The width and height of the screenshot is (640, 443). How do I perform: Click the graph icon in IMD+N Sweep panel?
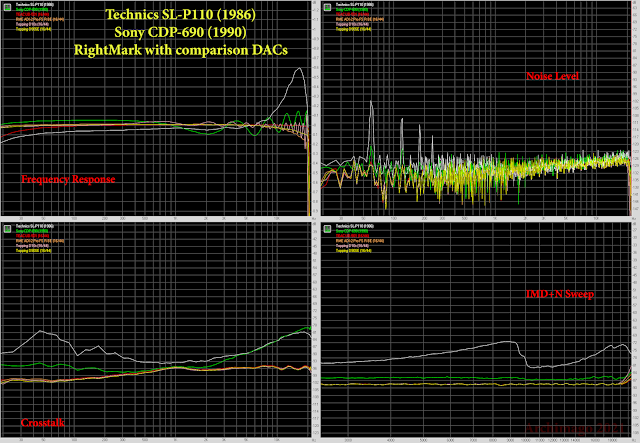[327, 229]
